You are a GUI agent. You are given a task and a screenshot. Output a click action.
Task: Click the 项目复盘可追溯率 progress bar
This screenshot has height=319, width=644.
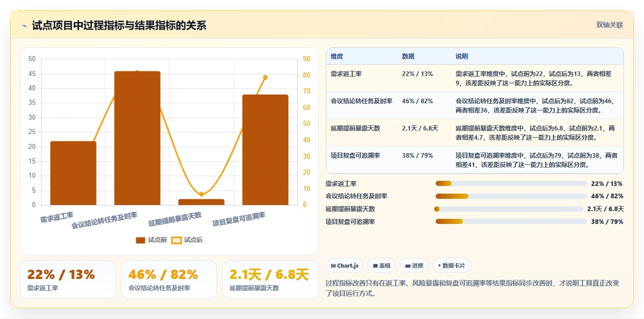(x=511, y=222)
